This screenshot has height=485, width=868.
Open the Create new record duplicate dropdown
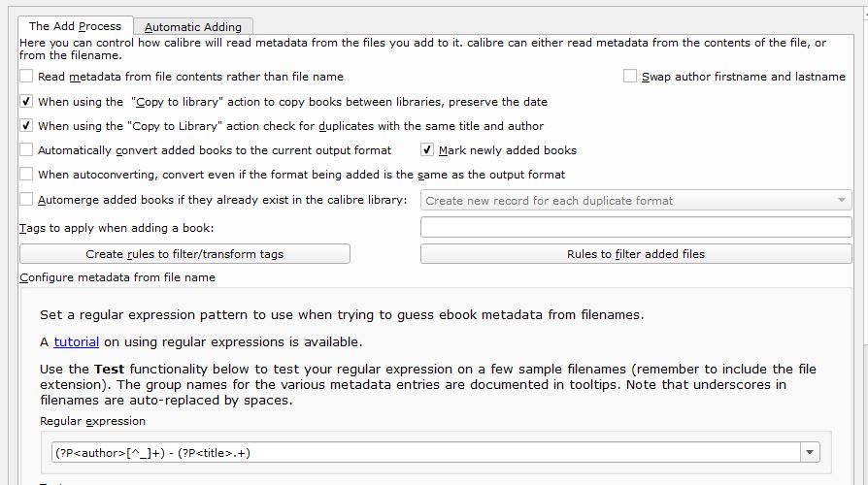coord(636,201)
